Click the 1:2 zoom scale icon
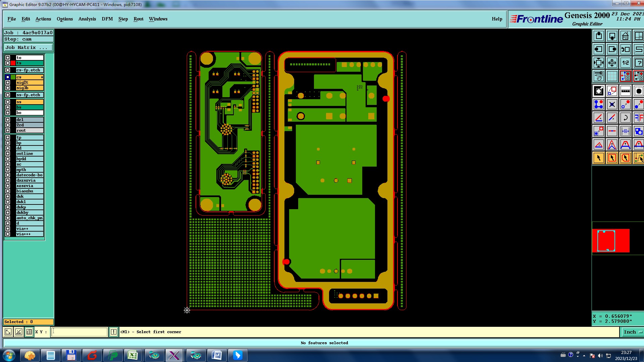The image size is (644, 362). click(x=625, y=63)
